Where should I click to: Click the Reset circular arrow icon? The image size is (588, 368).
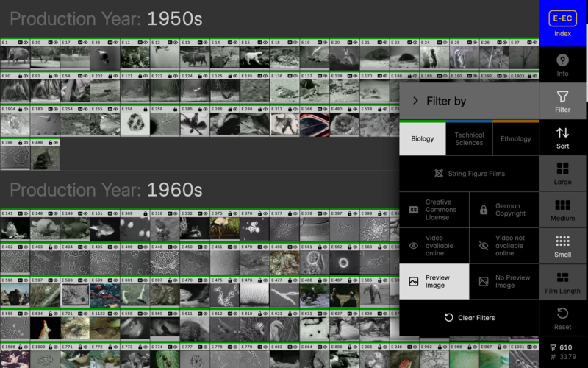click(x=562, y=318)
